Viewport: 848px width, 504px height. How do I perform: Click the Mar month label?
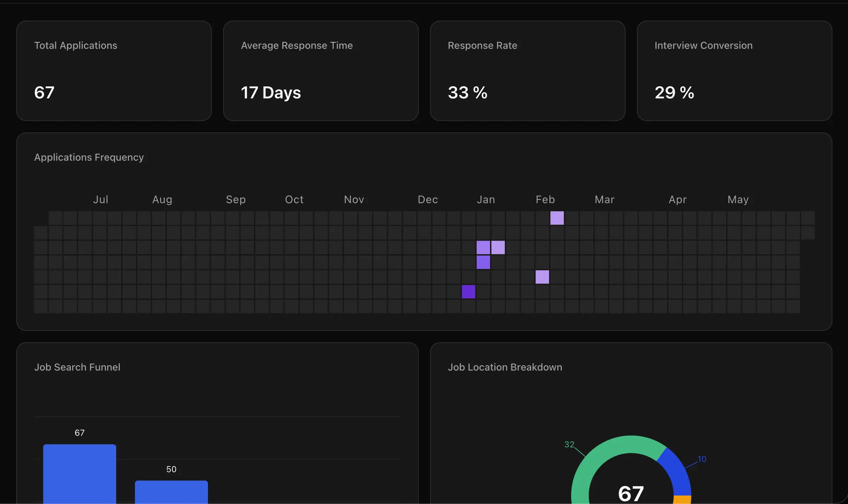[x=605, y=200]
